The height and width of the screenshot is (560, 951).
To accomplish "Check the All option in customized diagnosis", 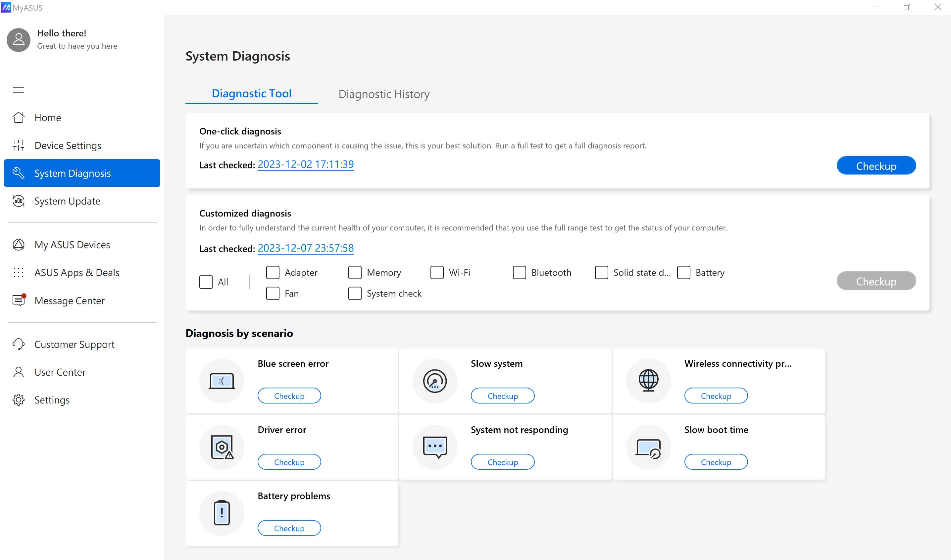I will tap(206, 282).
